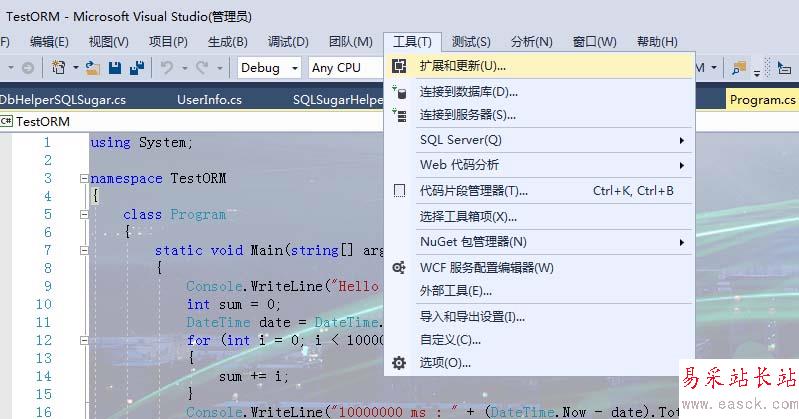Click line number 16 in the gutter

(x=43, y=412)
